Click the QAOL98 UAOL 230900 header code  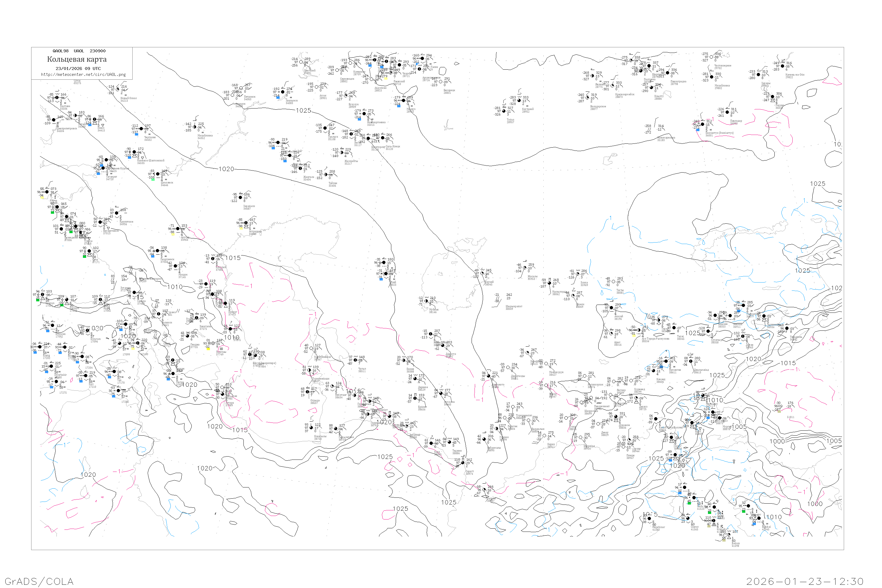(79, 51)
